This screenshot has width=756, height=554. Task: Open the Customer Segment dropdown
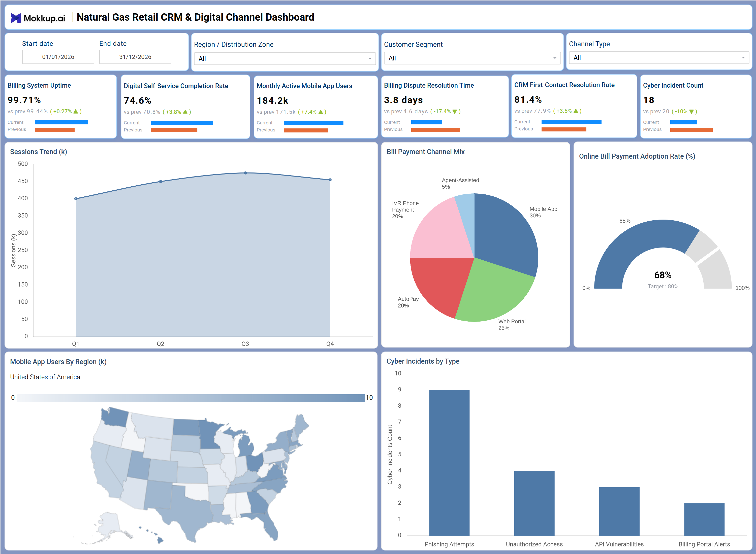click(x=472, y=58)
